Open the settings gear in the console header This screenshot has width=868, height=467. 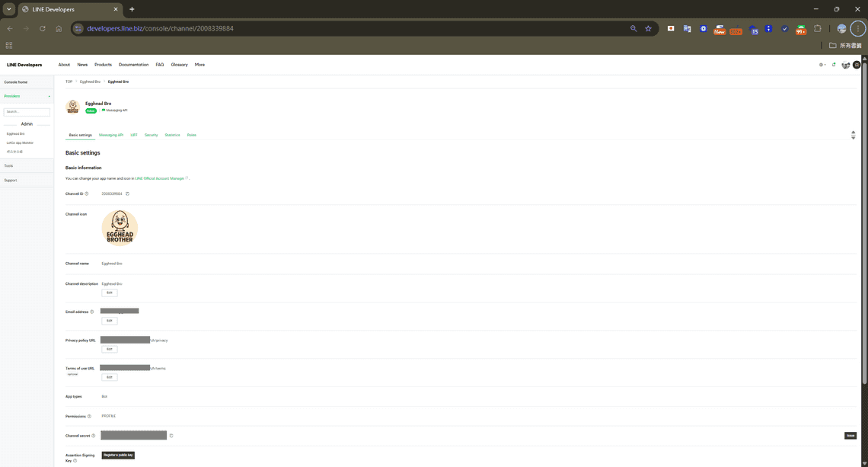click(820, 65)
